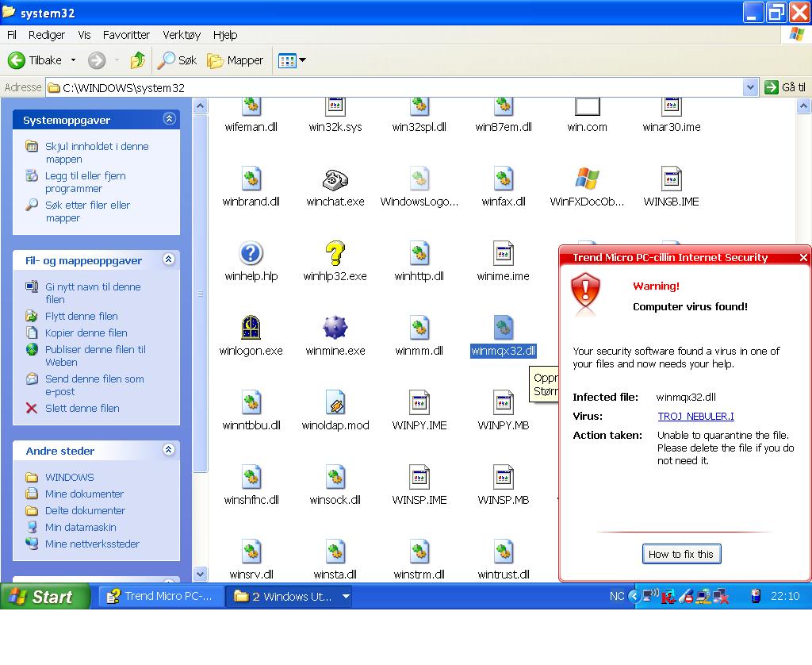Open Mine nettverkssteder link
The image size is (812, 665).
pos(92,544)
